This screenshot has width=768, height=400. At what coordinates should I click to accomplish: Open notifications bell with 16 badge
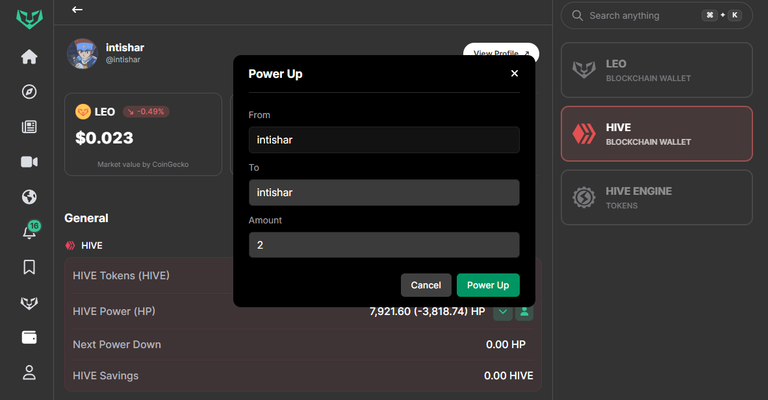(x=30, y=231)
